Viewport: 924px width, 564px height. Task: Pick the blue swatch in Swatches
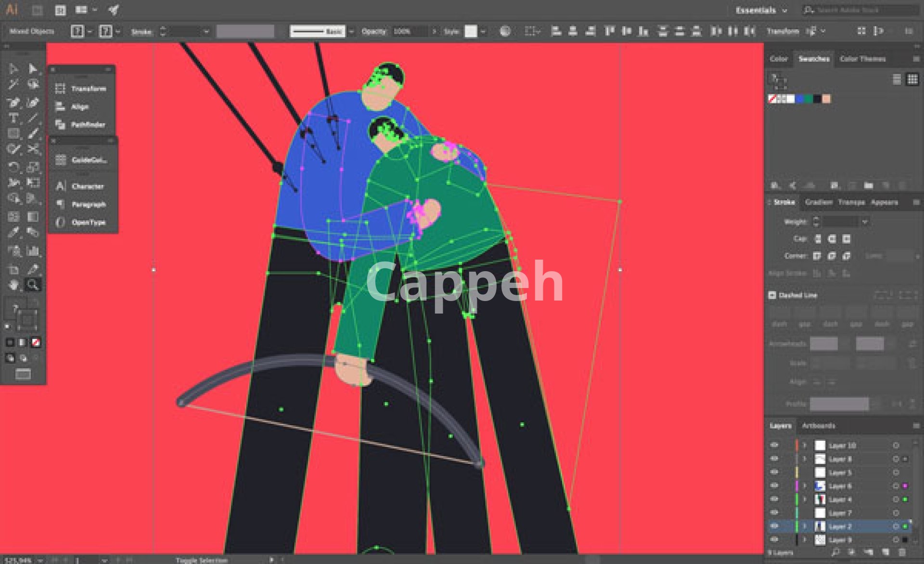tap(800, 99)
